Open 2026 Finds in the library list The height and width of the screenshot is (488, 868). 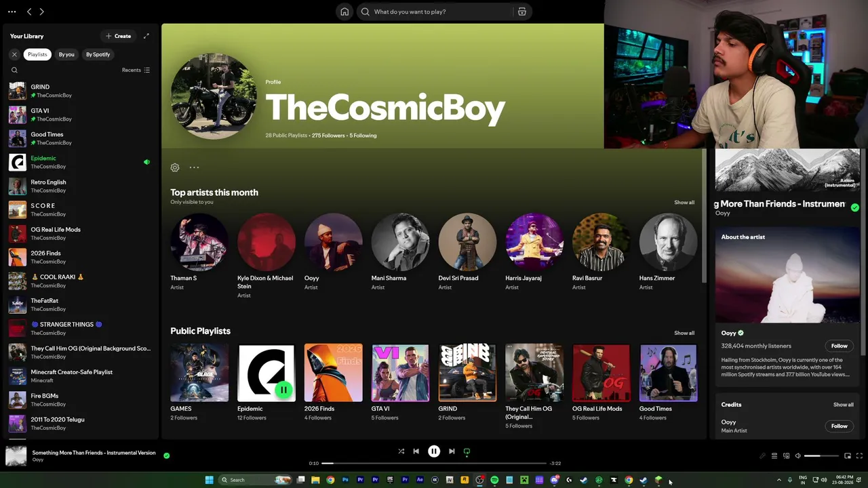(80, 257)
